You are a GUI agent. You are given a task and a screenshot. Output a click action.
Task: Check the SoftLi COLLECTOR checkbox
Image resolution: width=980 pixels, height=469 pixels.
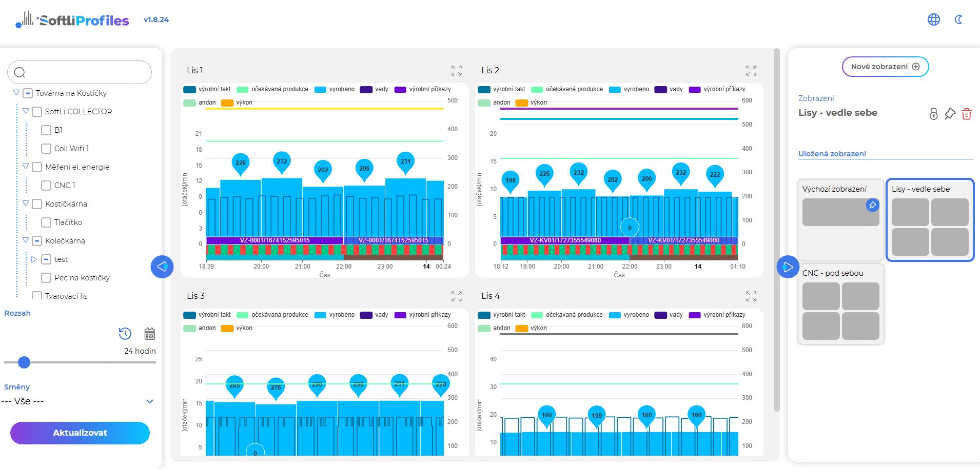click(37, 112)
